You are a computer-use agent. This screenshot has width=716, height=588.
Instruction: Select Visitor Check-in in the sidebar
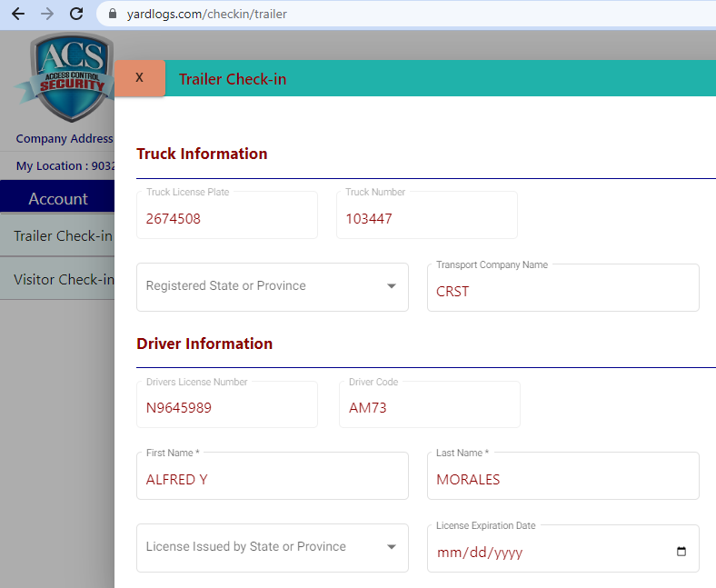point(57,279)
